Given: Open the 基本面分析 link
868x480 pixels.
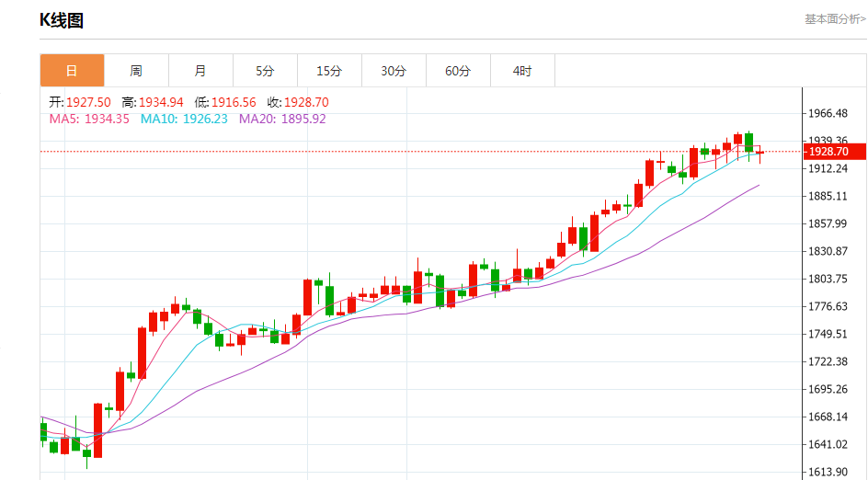Looking at the screenshot, I should point(834,18).
